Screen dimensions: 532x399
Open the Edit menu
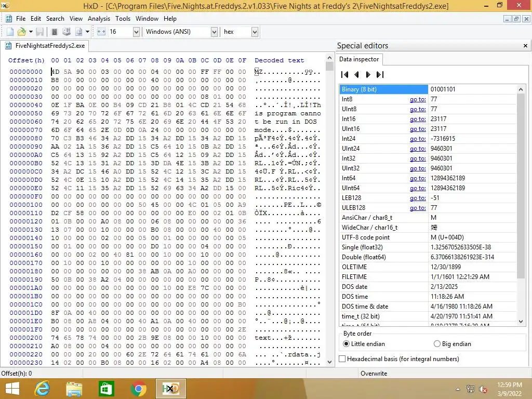click(36, 19)
